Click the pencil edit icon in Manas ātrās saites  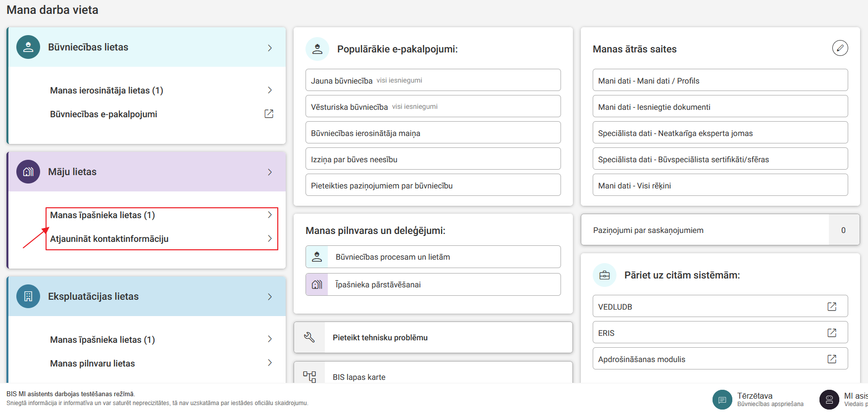pos(840,48)
